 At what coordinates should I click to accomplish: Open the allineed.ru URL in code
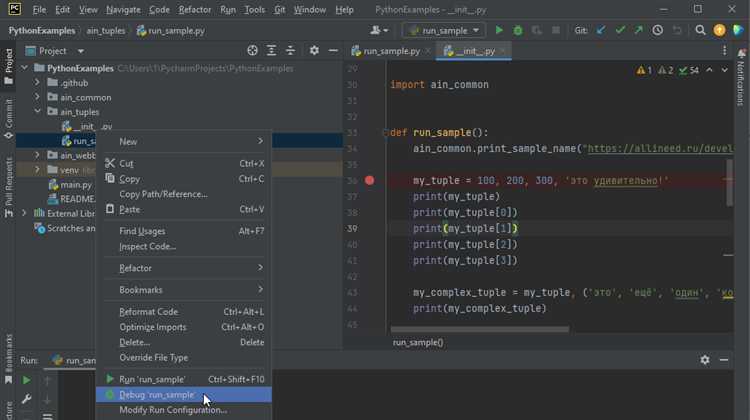tap(660, 149)
